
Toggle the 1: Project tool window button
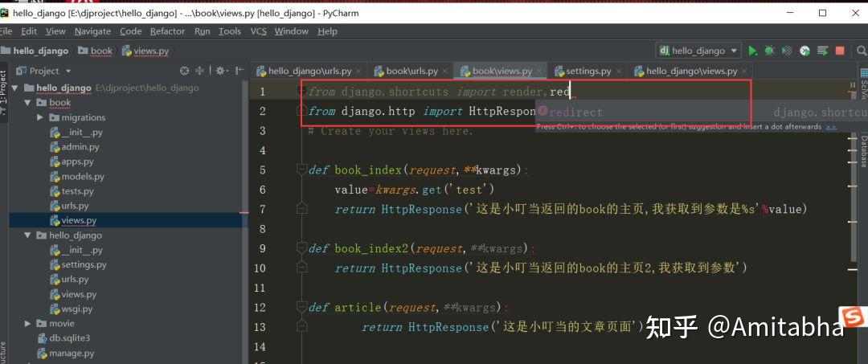click(3, 92)
